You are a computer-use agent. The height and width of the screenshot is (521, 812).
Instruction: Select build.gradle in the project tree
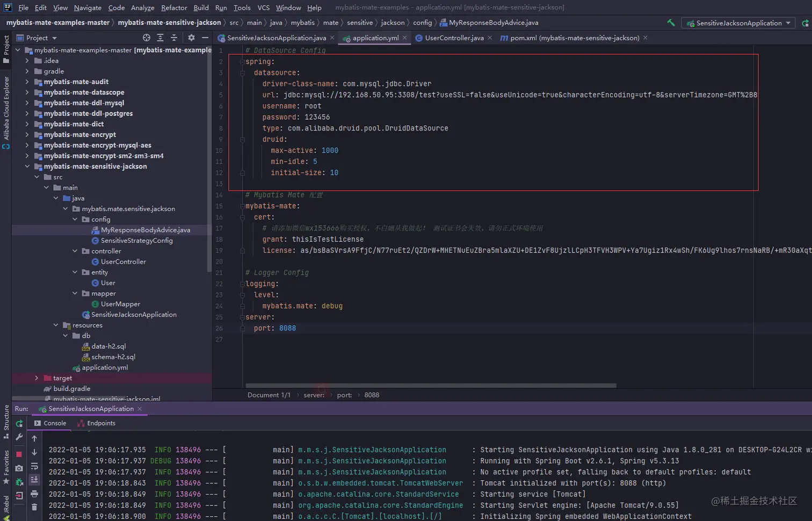[71, 389]
